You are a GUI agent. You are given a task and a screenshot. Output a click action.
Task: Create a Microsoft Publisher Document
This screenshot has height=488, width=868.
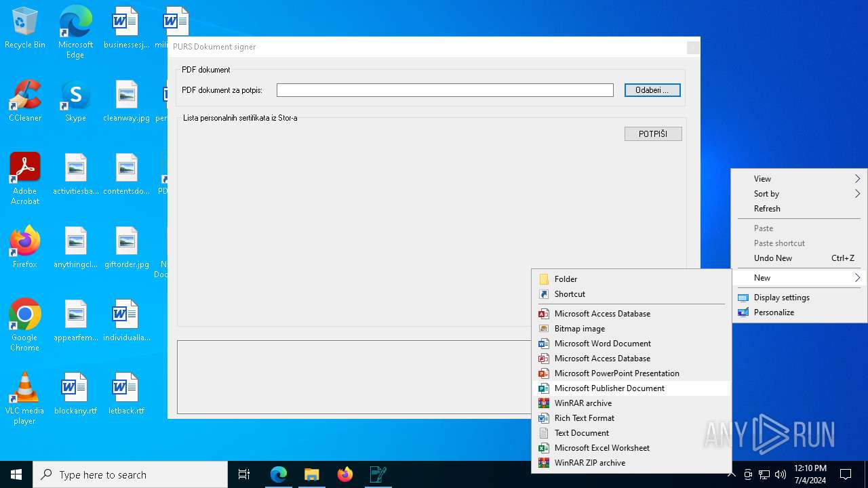coord(631,388)
